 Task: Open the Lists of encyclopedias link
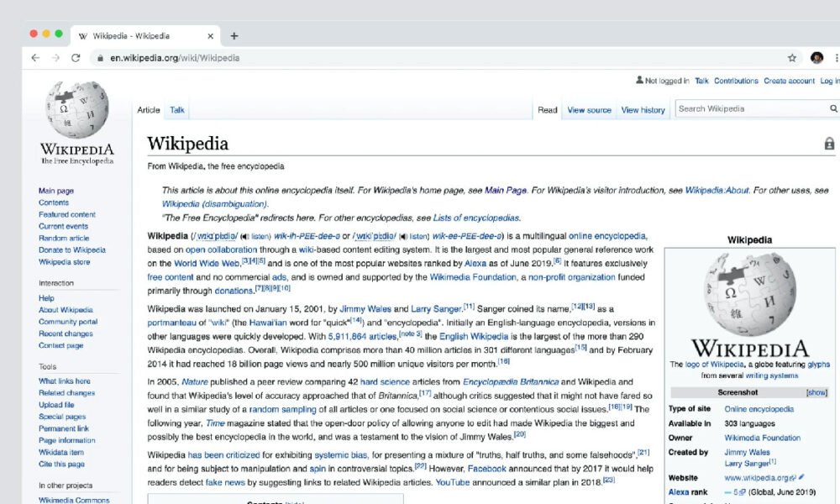[x=475, y=218]
